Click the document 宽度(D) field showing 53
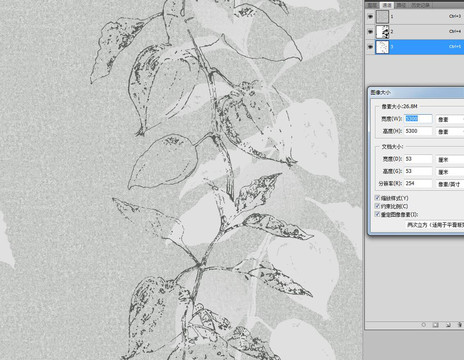Screen dimensions: 464x360 (418, 159)
